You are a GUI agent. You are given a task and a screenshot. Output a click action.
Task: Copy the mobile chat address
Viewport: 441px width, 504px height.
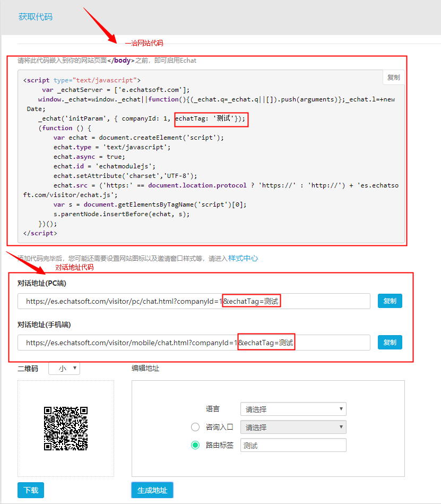point(390,343)
